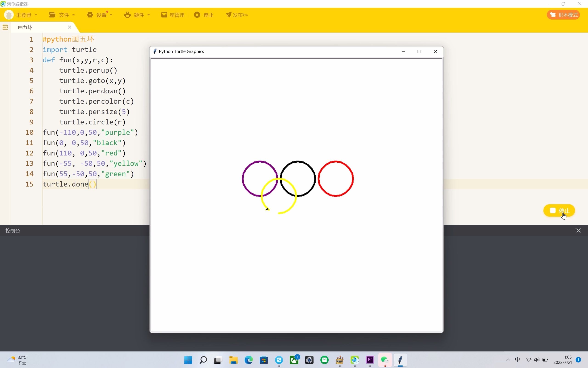588x368 pixels.
Task: Open the green shopping bag taskbar icon
Action: (324, 360)
